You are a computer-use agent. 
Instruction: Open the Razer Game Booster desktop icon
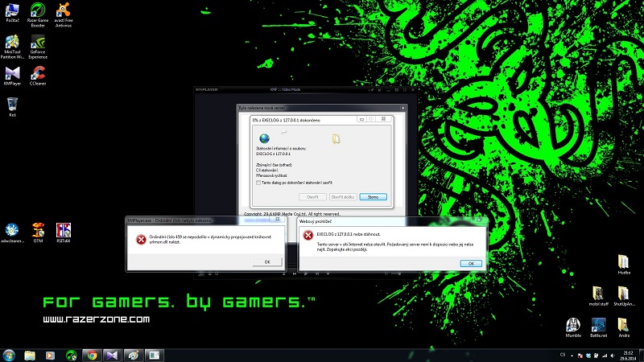37,11
